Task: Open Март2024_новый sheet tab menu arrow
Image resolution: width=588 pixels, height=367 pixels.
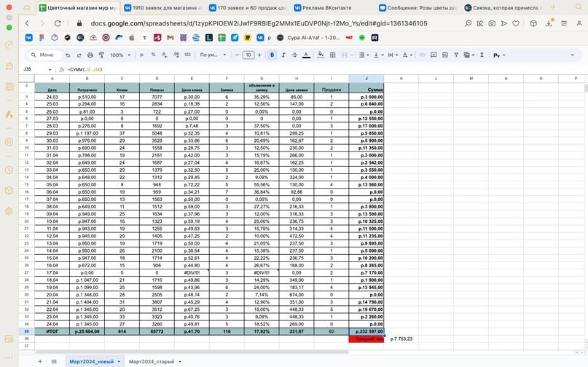Action: click(119, 361)
